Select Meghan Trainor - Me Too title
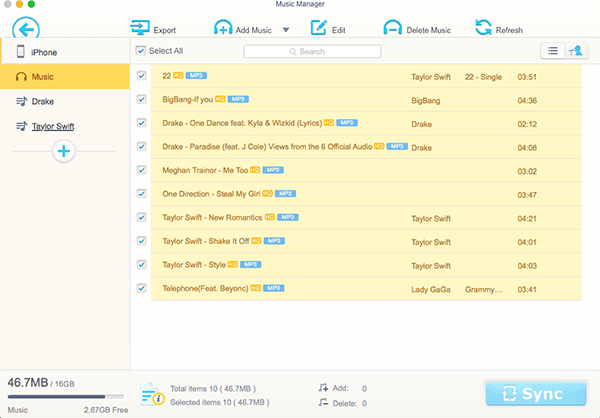 (x=205, y=170)
